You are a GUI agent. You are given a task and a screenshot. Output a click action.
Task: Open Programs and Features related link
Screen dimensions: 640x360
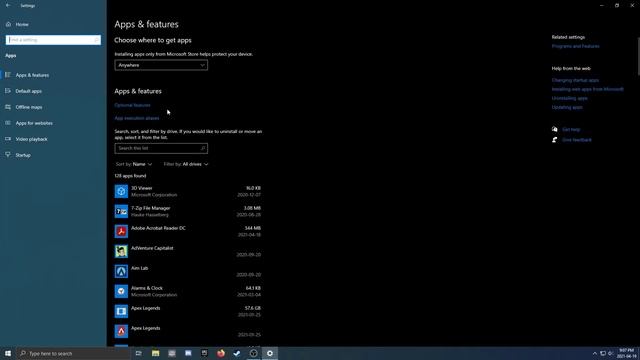(576, 47)
